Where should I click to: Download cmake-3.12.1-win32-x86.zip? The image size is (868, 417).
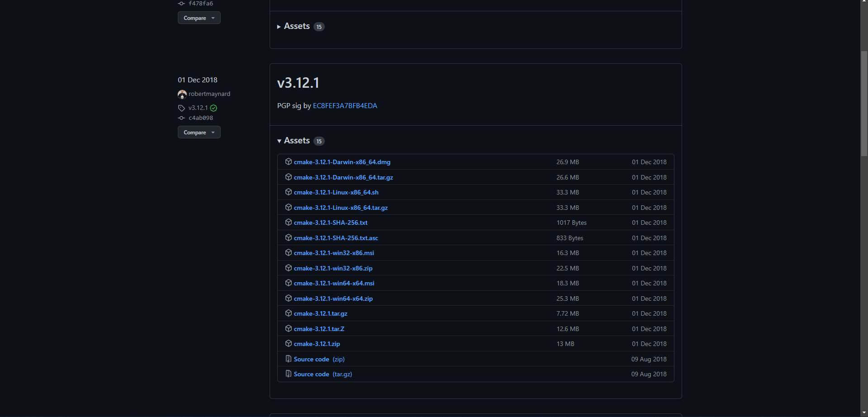coord(333,268)
